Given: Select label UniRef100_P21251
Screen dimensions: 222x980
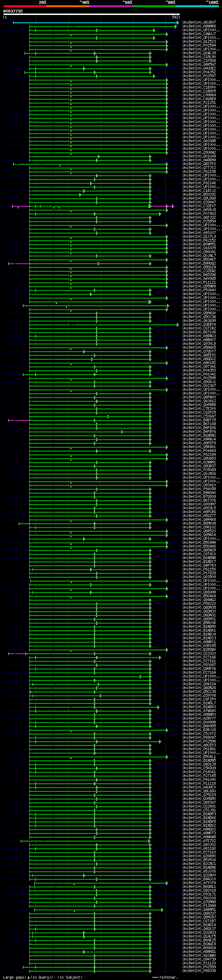Looking at the screenshot, I should tap(199, 103).
